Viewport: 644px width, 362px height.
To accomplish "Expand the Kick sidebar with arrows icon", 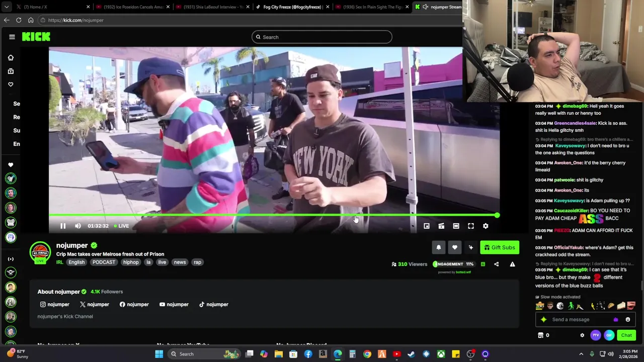I will [x=11, y=259].
